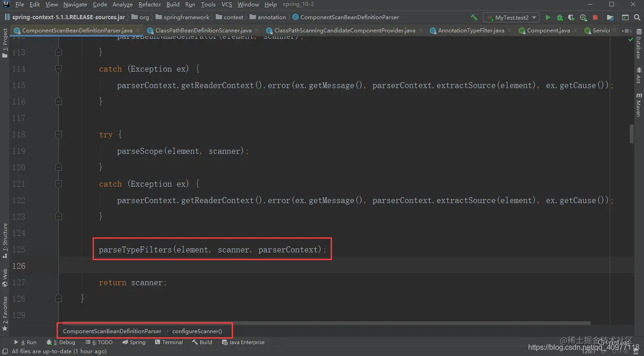Open the 5: Debug tool window
This screenshot has width=644, height=356.
61,342
